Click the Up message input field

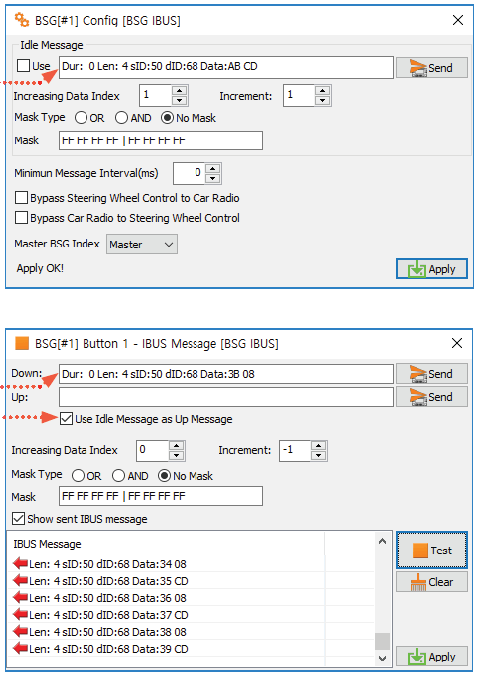click(x=226, y=397)
